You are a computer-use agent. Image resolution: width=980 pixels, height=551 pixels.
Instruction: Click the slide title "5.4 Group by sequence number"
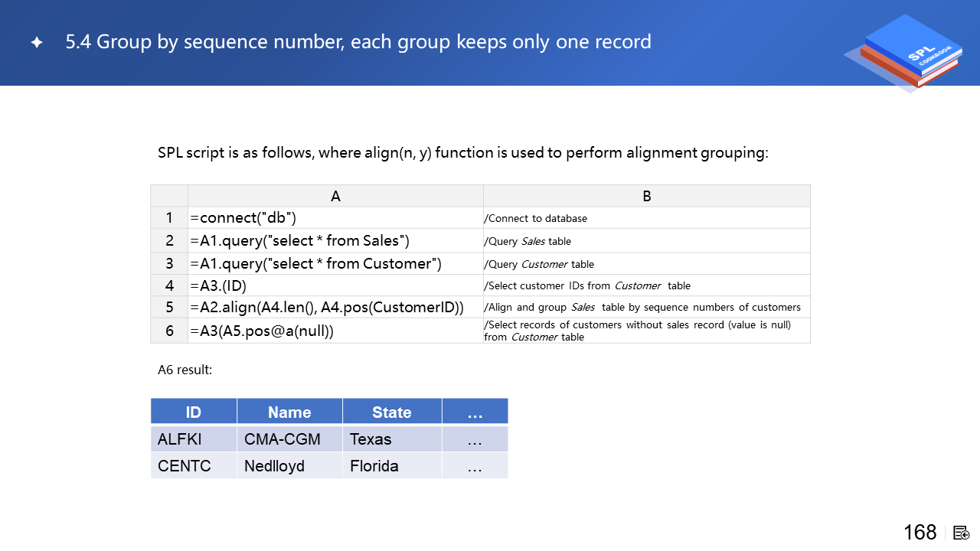tap(358, 41)
